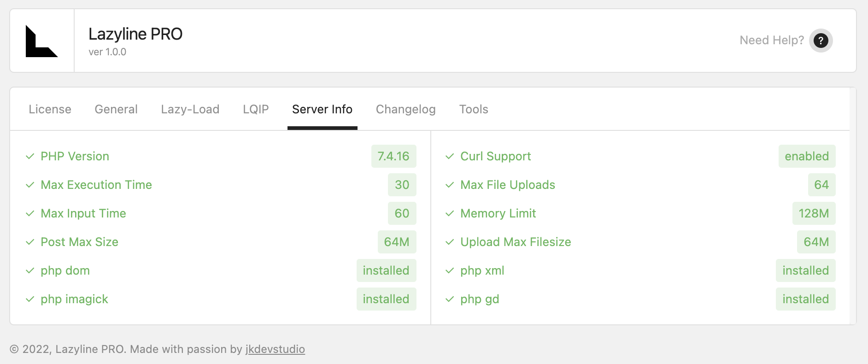Open the jkdevstudio link in the footer
Viewport: 868px width, 364px height.
pos(275,349)
